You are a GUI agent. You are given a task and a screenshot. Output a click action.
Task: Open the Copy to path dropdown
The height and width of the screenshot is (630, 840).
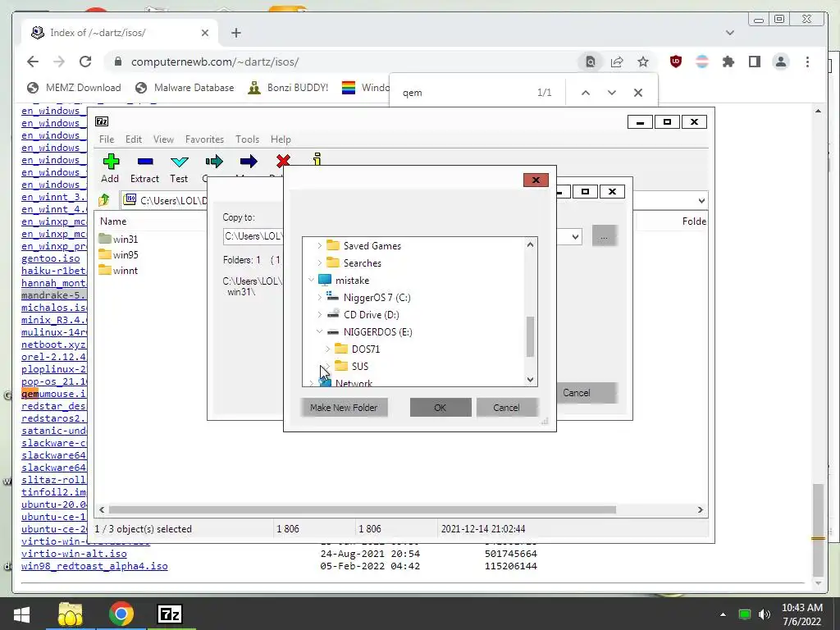click(575, 236)
